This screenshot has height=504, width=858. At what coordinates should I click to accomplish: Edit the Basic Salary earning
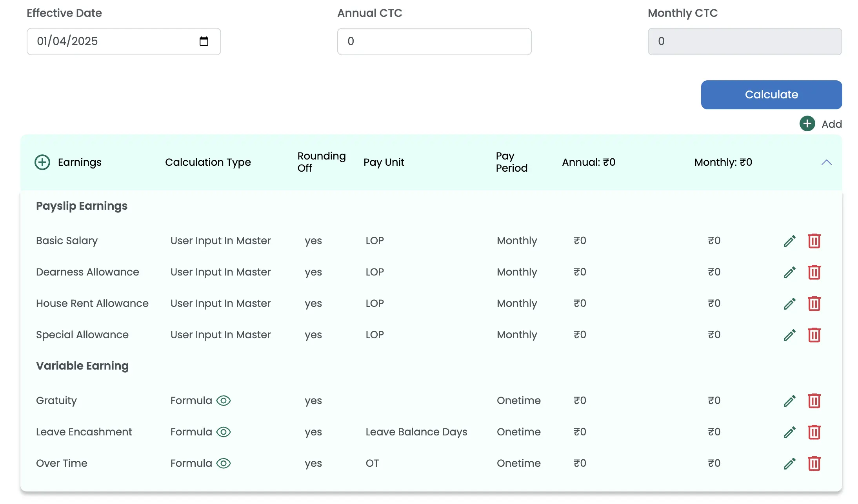789,241
